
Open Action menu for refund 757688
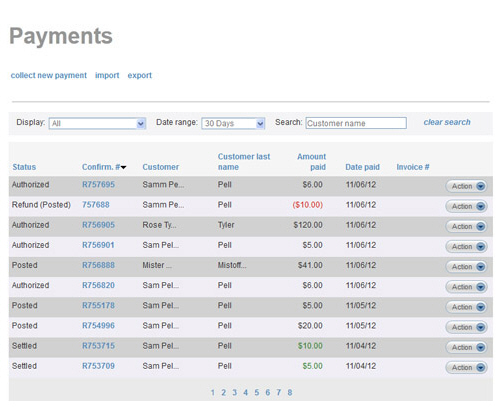click(466, 206)
